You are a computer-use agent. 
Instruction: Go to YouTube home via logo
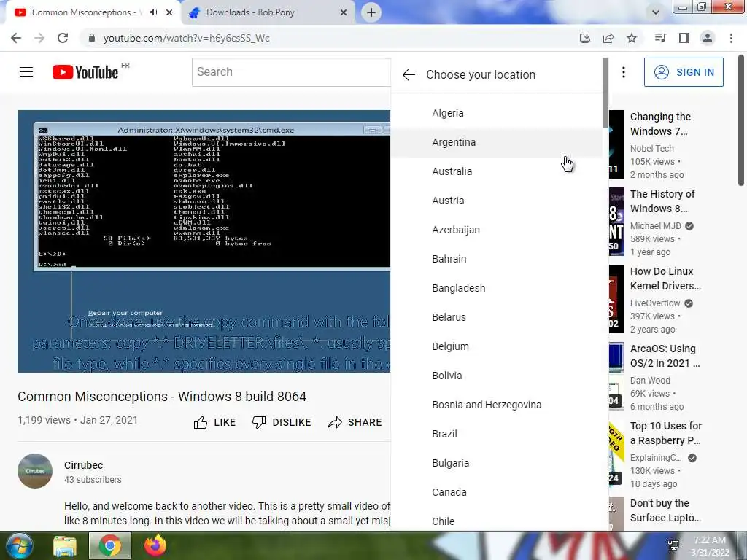click(85, 72)
